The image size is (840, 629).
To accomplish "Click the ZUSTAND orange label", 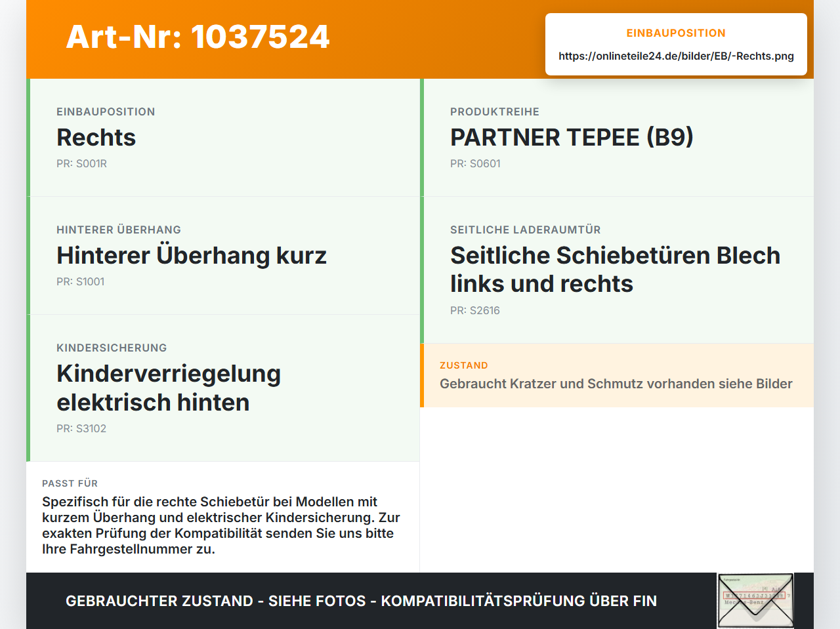I will [464, 365].
